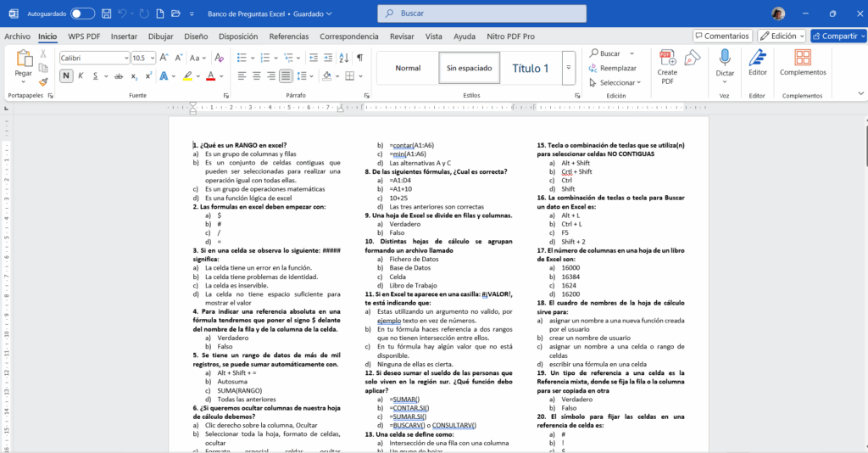Click the Compartir button
Viewport: 868px width, 453px height.
[x=838, y=36]
